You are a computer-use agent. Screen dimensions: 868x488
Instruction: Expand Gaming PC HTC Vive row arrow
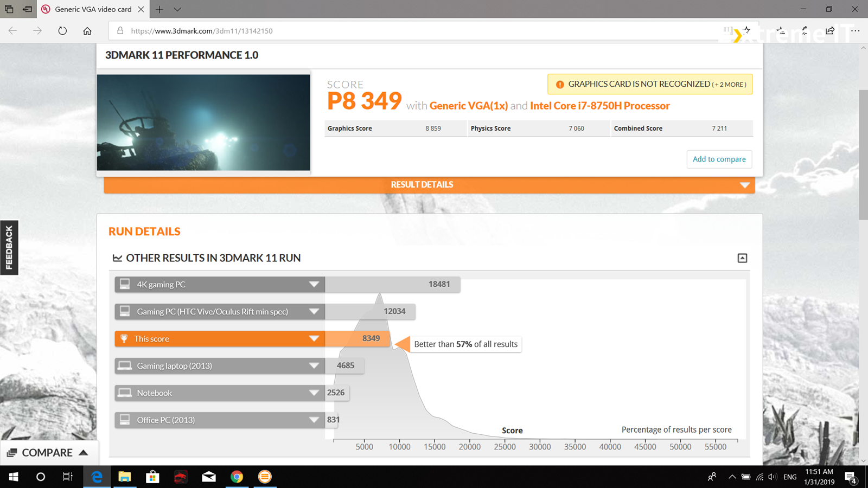(314, 312)
